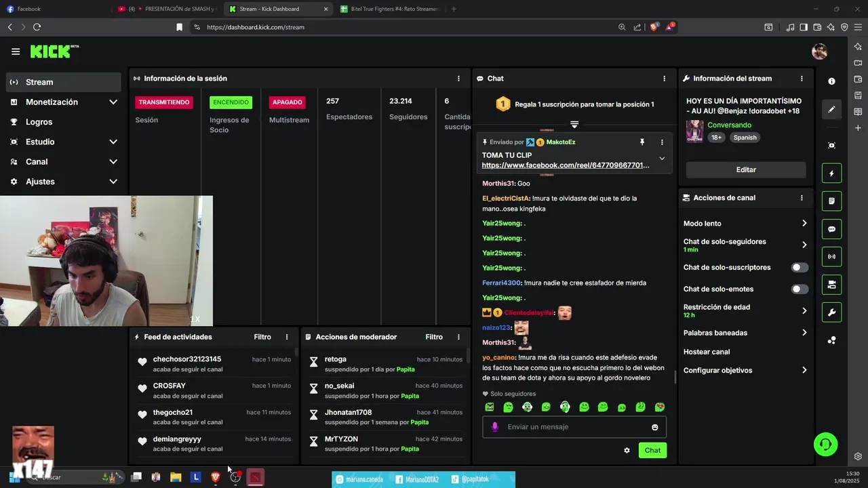Open the emoji picker in message box
This screenshot has height=488, width=868.
[654, 427]
